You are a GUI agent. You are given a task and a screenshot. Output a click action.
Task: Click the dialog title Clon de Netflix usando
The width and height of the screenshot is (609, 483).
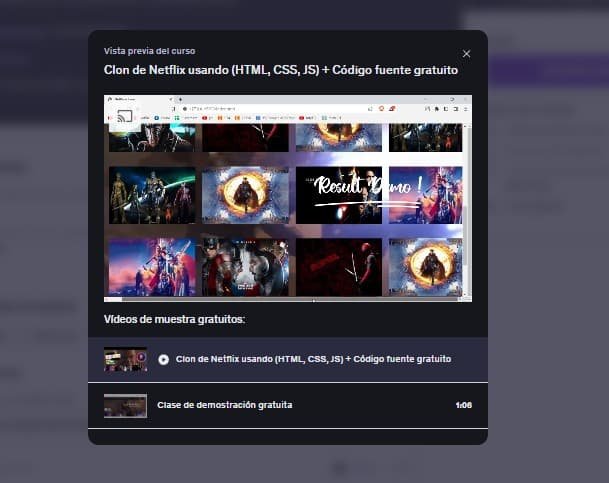tap(281, 70)
